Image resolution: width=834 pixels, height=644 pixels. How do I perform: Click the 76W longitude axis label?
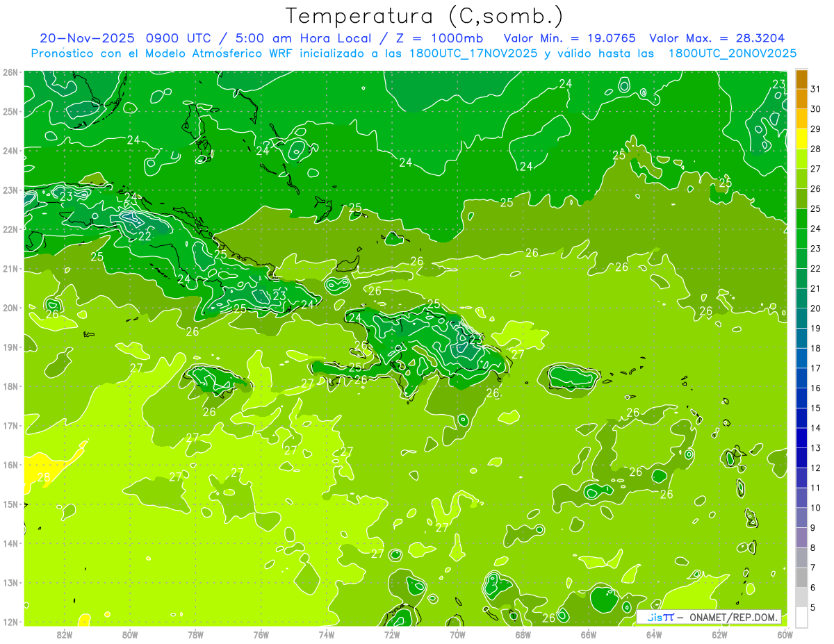pyautogui.click(x=261, y=634)
